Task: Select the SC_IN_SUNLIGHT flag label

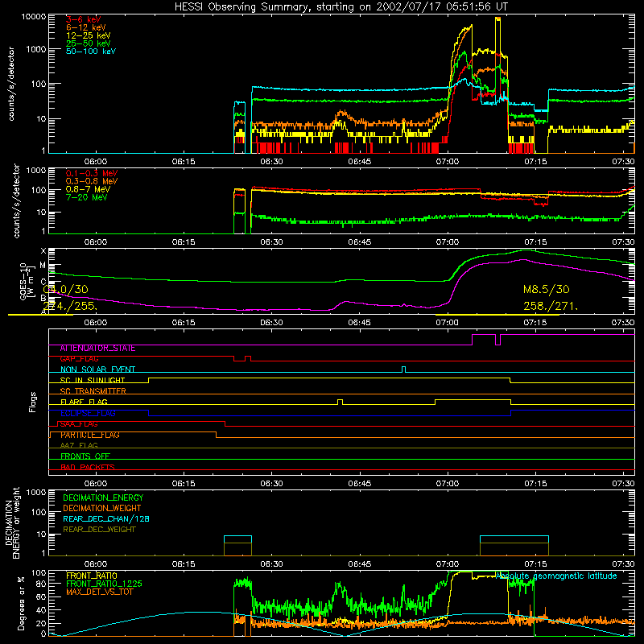Action: click(93, 380)
